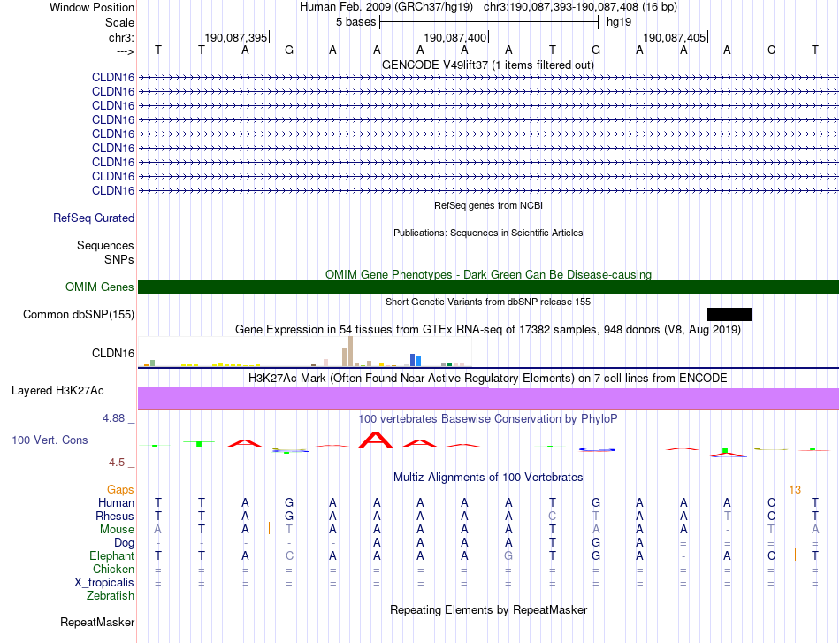This screenshot has height=643, width=840.
Task: Open Multiz Alignments of 100 Vertebrates title
Action: tap(488, 478)
